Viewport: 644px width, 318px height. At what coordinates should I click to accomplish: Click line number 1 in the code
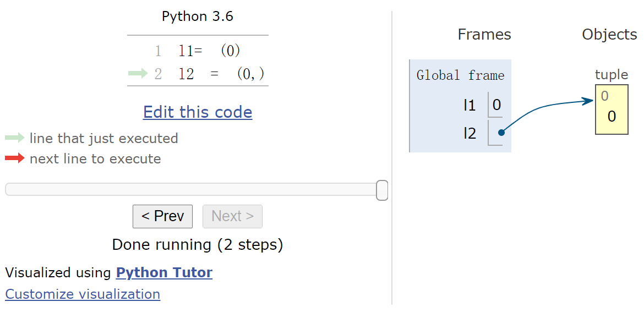click(158, 51)
